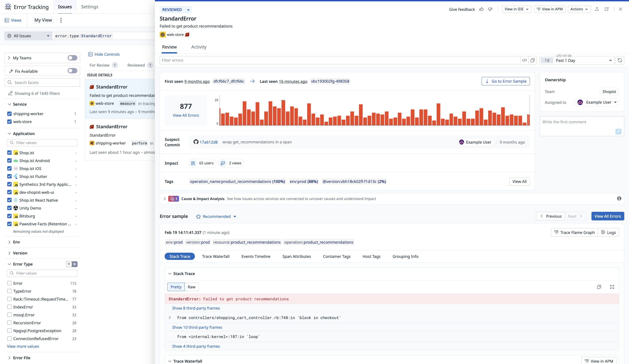Image resolution: width=629 pixels, height=364 pixels.
Task: Expand the Cause & Impact Analysis section
Action: coord(165,199)
